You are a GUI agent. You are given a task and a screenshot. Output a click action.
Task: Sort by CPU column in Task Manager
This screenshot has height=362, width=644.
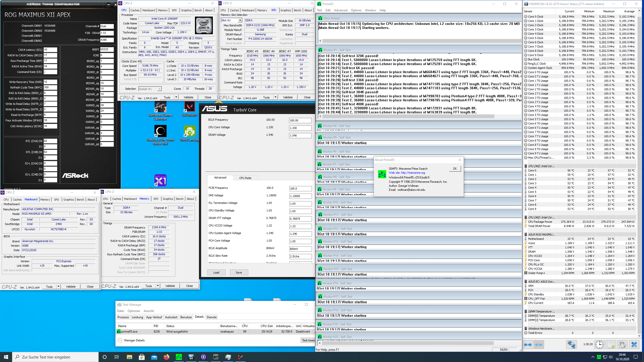245,326
